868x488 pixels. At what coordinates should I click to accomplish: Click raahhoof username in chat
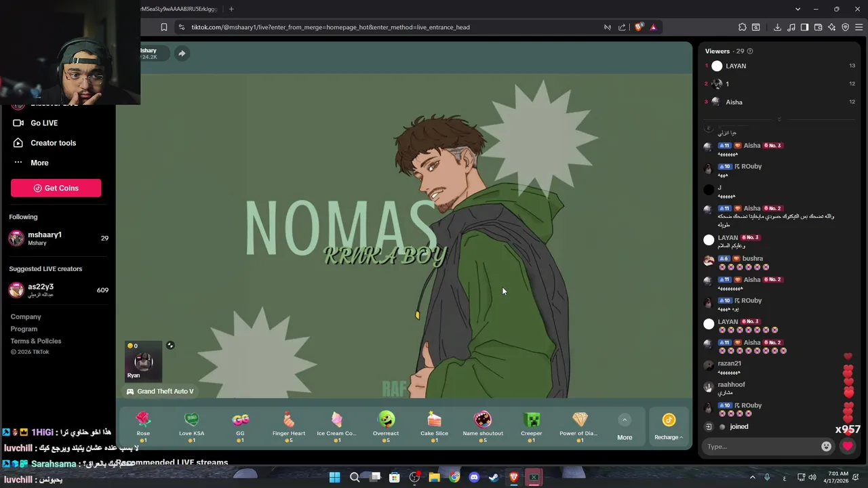[731, 384]
